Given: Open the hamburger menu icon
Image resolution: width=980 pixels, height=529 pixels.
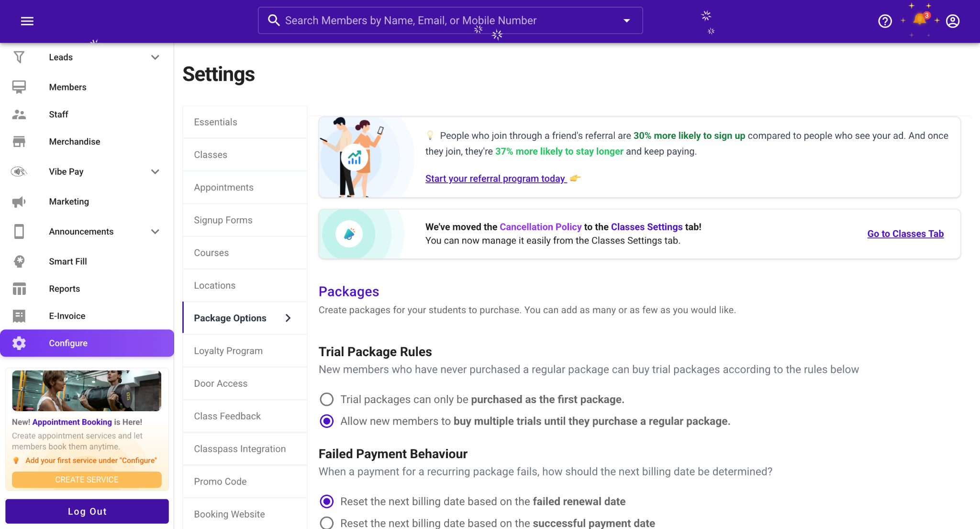Looking at the screenshot, I should tap(27, 21).
